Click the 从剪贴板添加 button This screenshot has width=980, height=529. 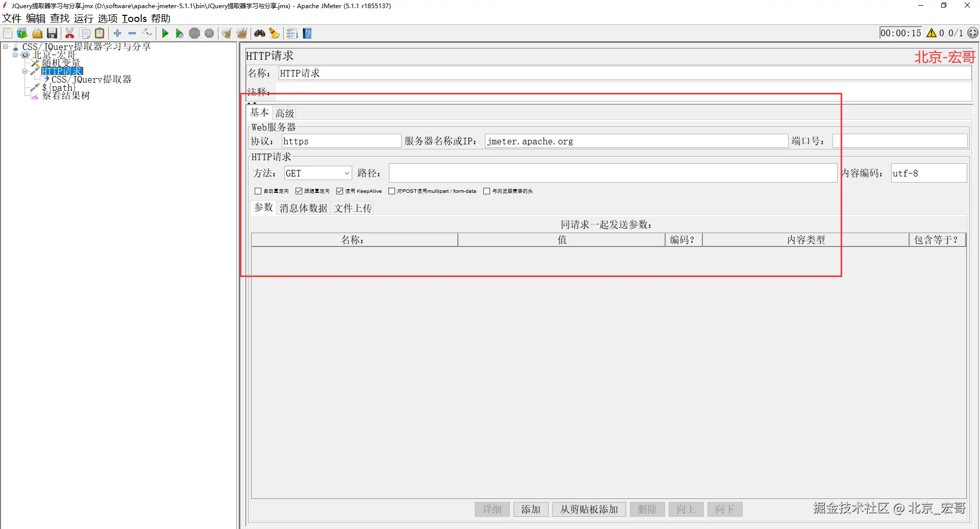tap(589, 509)
